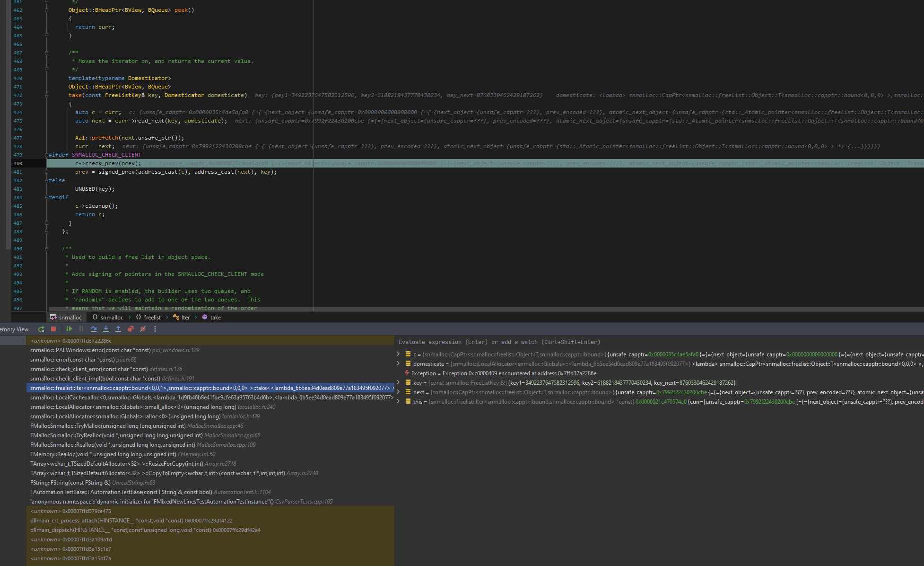Click the struct icon beside next variable
Viewport: 924px width, 566px height.
coord(408,392)
